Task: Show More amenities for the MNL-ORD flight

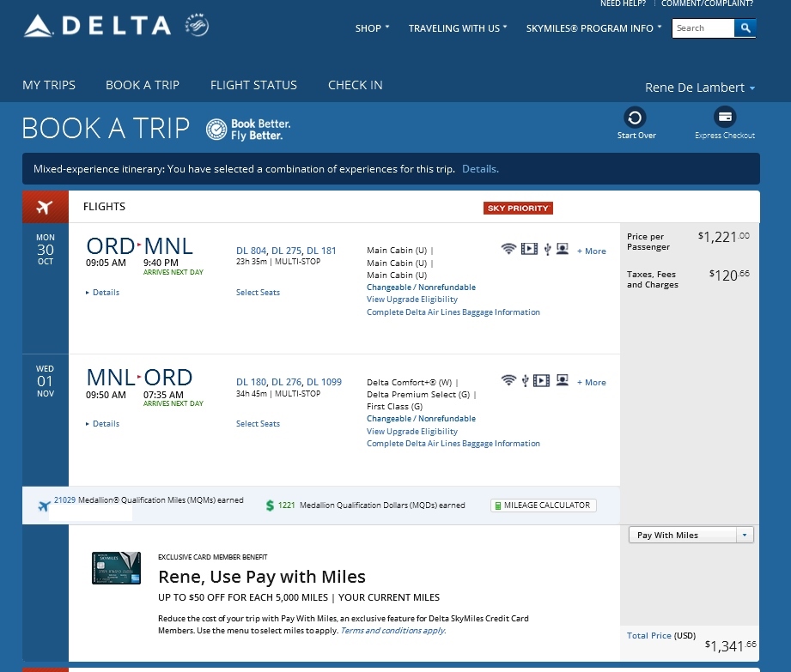Action: point(592,383)
